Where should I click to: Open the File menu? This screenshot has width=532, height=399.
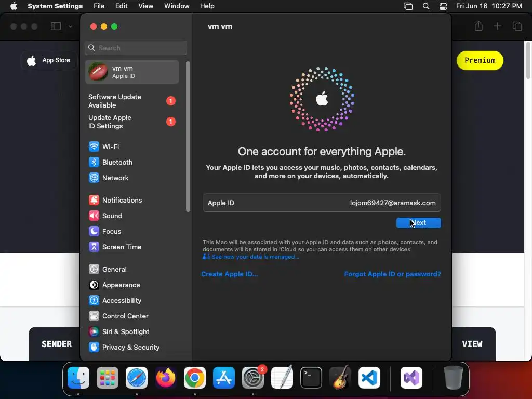click(x=99, y=6)
